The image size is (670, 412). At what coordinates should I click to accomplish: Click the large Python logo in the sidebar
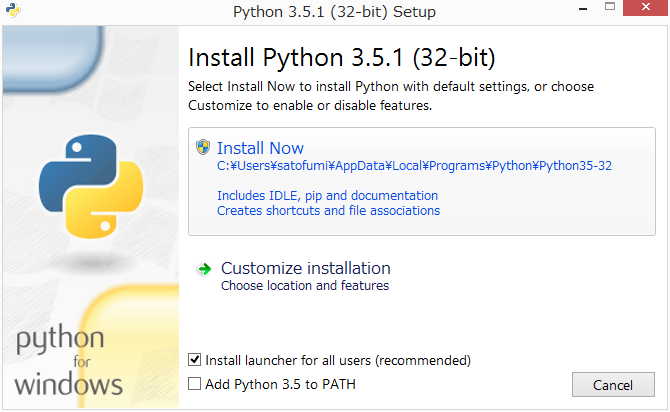91,186
